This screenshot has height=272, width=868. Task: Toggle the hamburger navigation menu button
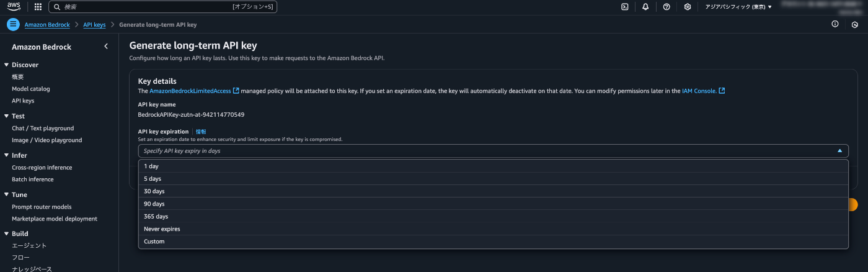click(x=14, y=24)
